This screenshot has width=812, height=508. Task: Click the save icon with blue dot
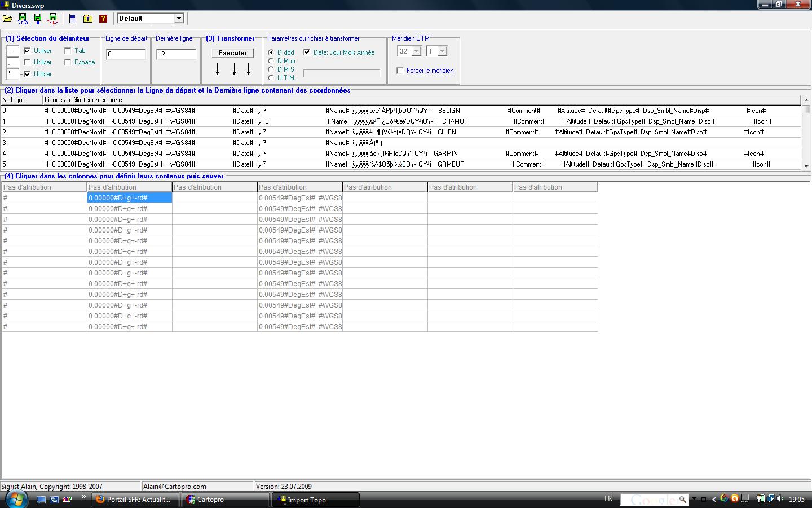[x=38, y=19]
